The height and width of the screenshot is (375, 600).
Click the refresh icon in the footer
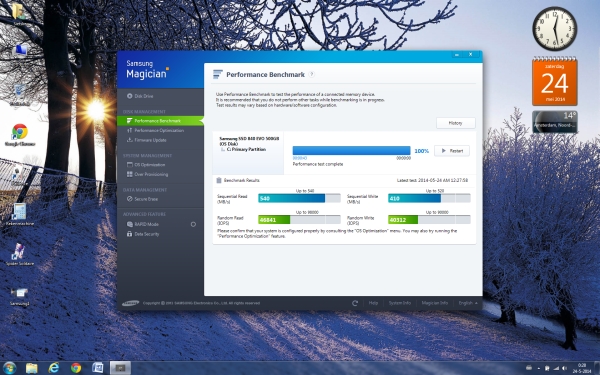click(355, 303)
